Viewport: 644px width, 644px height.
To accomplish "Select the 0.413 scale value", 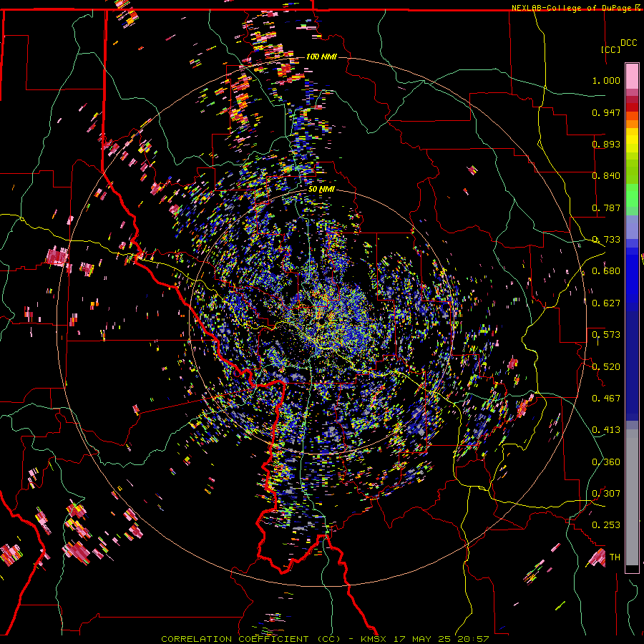I will tap(606, 430).
